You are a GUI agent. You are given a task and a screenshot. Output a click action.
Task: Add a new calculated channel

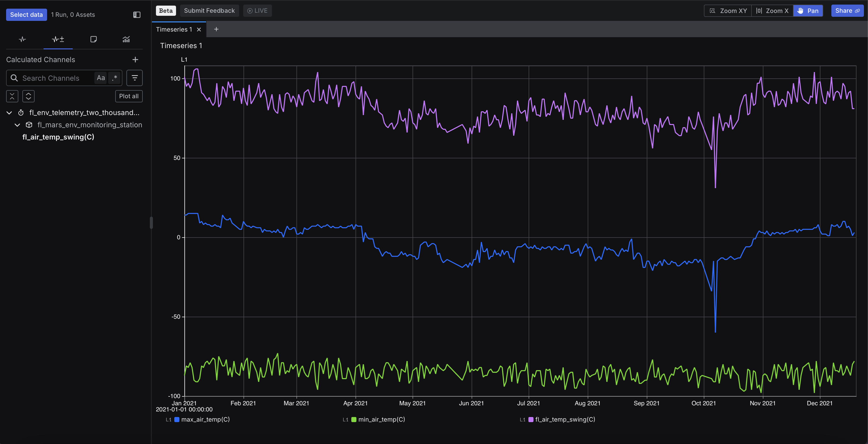click(135, 60)
